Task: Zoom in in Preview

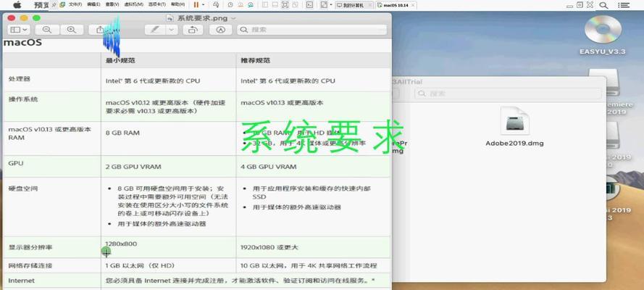Action: (72, 30)
